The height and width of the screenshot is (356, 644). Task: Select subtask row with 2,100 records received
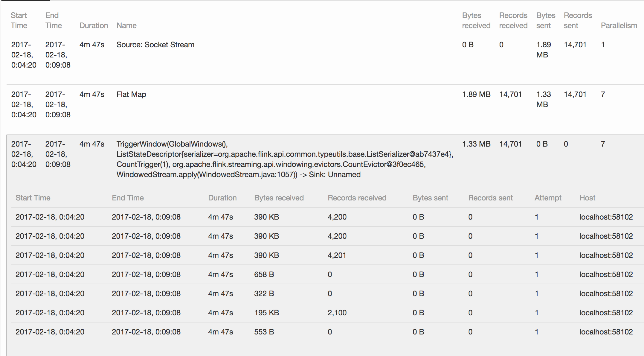(x=337, y=313)
